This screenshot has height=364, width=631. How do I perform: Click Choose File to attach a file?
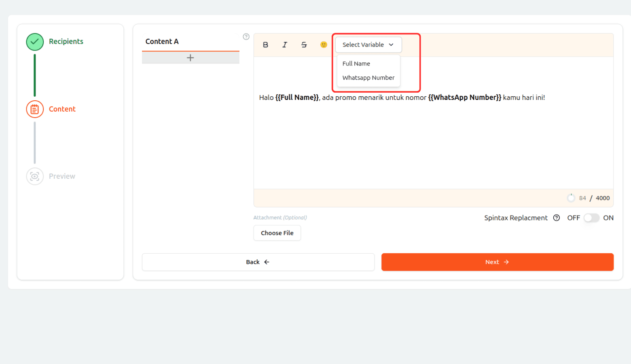[x=277, y=233]
